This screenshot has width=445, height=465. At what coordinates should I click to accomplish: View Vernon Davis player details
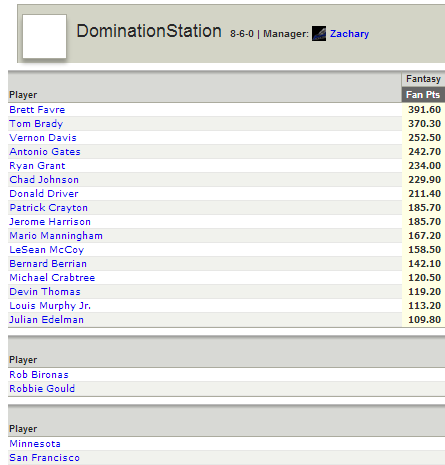(x=43, y=138)
